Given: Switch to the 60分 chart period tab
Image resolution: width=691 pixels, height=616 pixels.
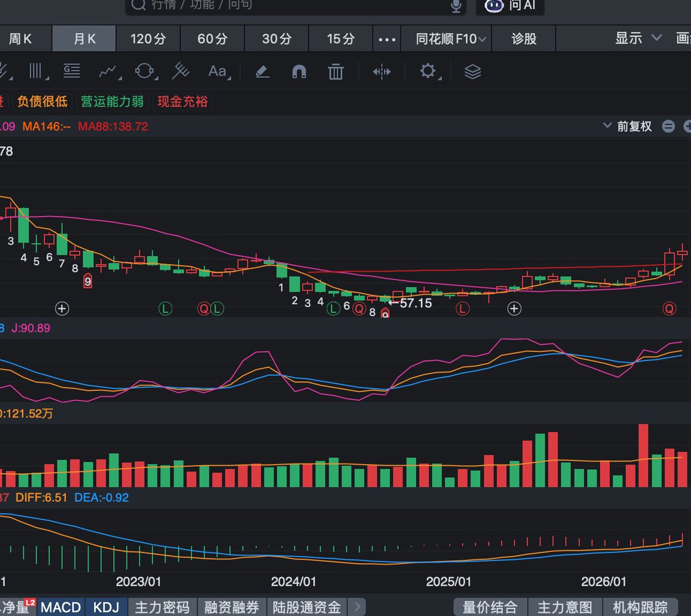Looking at the screenshot, I should [212, 39].
